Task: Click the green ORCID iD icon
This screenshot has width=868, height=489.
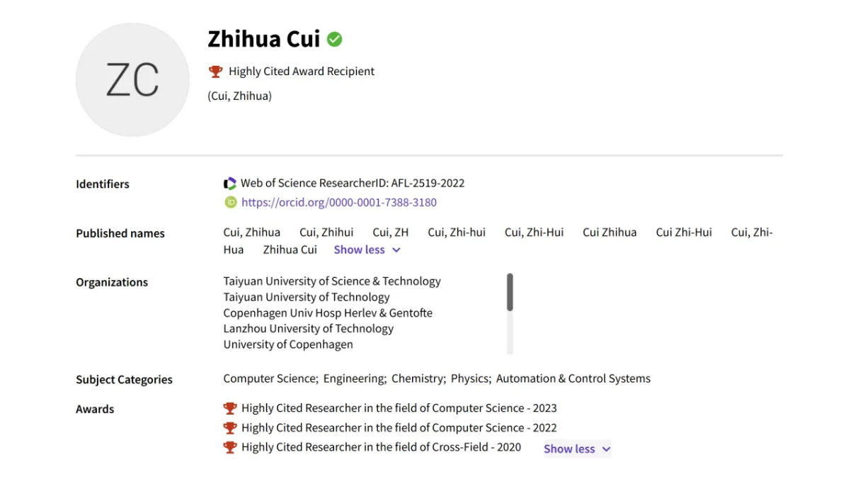Action: click(x=230, y=203)
